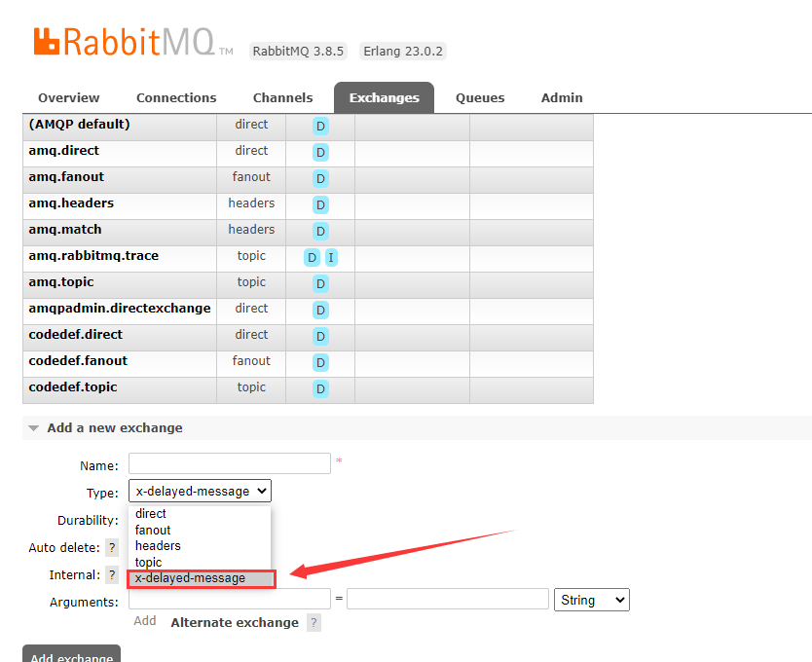
Task: Click the Arguments key input field
Action: tap(230, 599)
